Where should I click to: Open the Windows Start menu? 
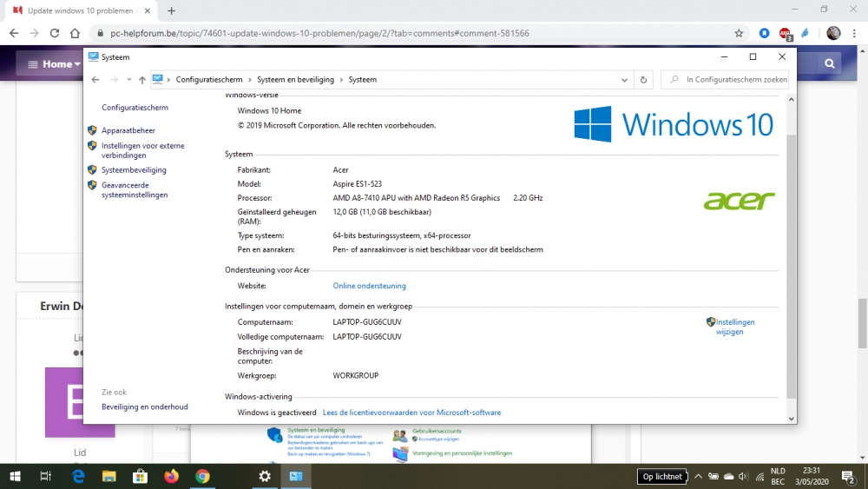(x=15, y=476)
